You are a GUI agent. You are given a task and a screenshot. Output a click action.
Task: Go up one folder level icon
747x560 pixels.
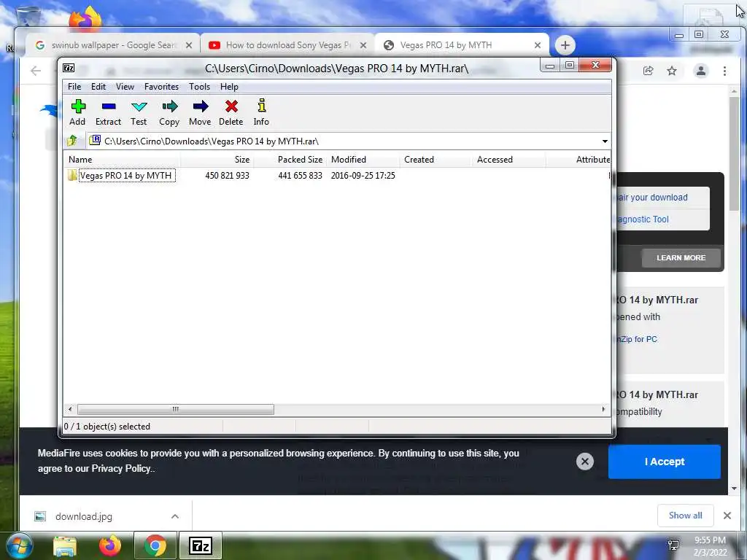pos(72,141)
